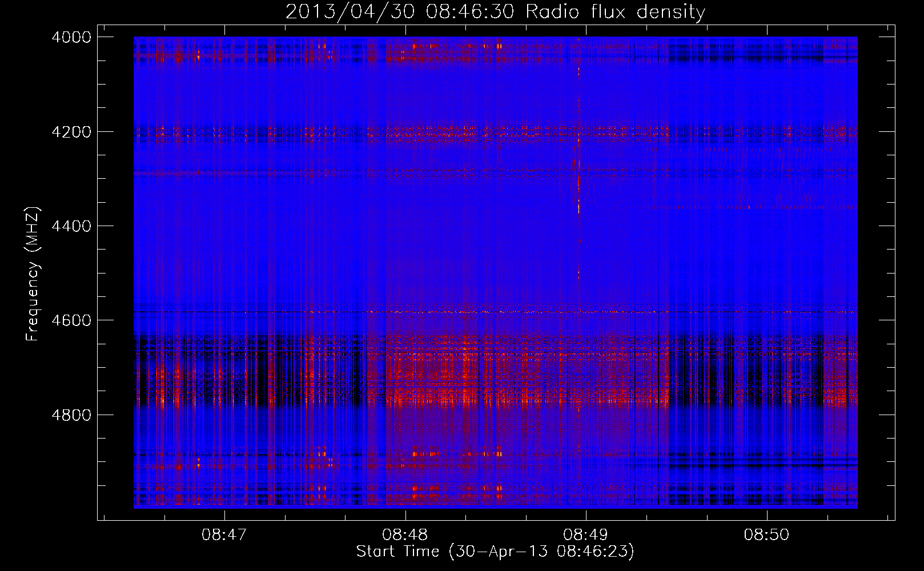The width and height of the screenshot is (924, 571).
Task: Click the 08:47 time tick label
Action: [224, 534]
